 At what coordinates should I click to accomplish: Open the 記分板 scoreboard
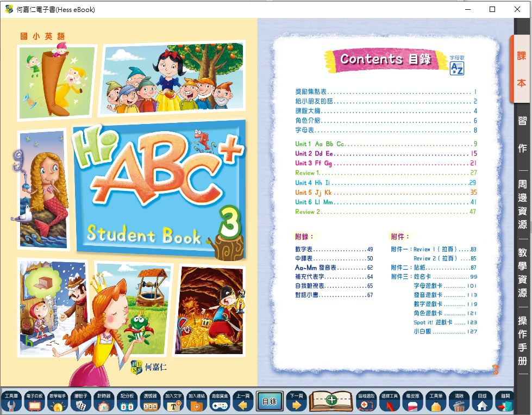(x=127, y=401)
